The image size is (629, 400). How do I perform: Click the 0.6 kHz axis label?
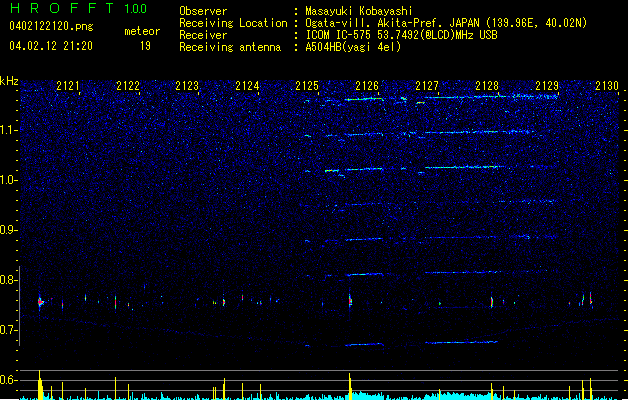click(x=8, y=380)
